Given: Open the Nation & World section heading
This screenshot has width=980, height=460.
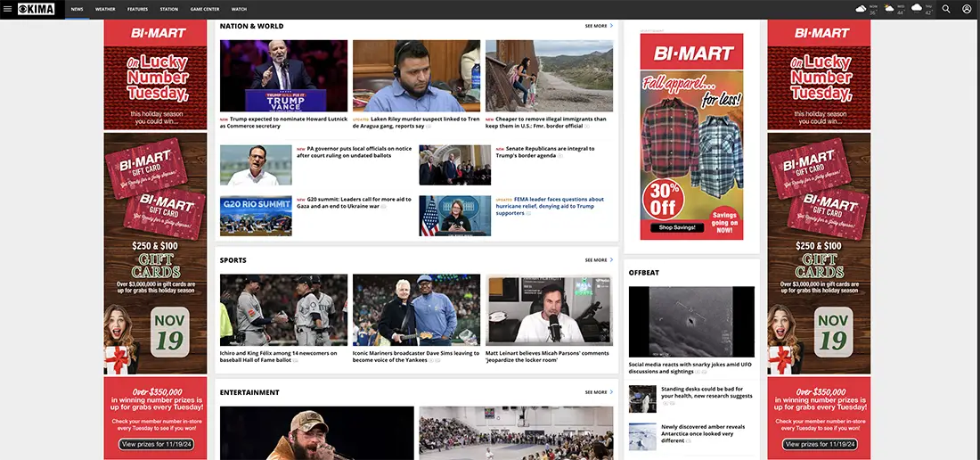Looking at the screenshot, I should (251, 26).
